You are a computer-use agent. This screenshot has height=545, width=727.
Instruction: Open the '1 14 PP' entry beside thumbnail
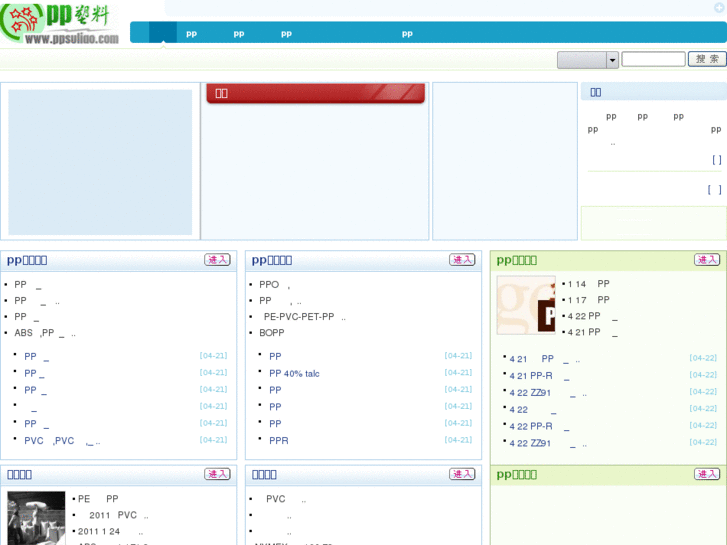588,284
